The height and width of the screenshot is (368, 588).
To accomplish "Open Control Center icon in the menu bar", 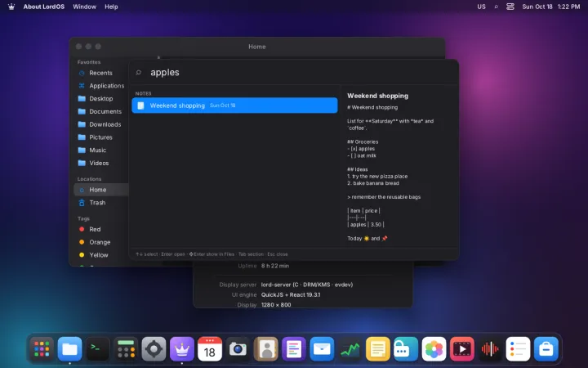I will [510, 7].
